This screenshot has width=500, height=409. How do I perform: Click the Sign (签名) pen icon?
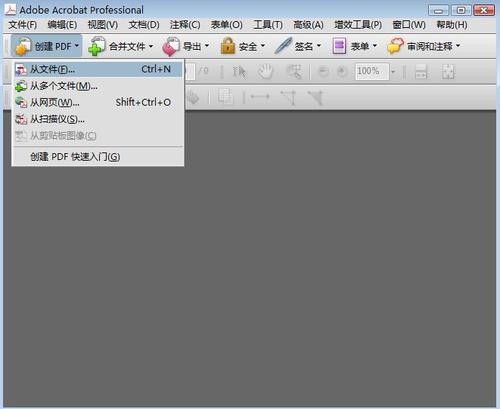click(283, 46)
